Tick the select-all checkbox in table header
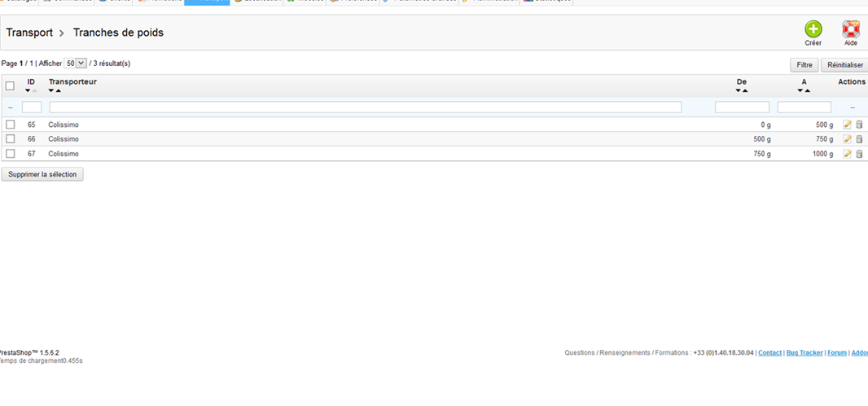Screen dimensions: 868x406 (10, 85)
